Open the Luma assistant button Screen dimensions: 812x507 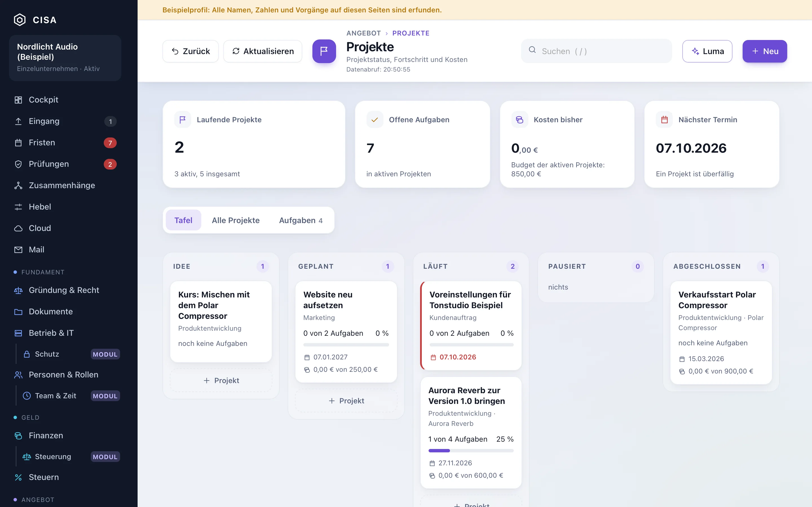point(707,51)
